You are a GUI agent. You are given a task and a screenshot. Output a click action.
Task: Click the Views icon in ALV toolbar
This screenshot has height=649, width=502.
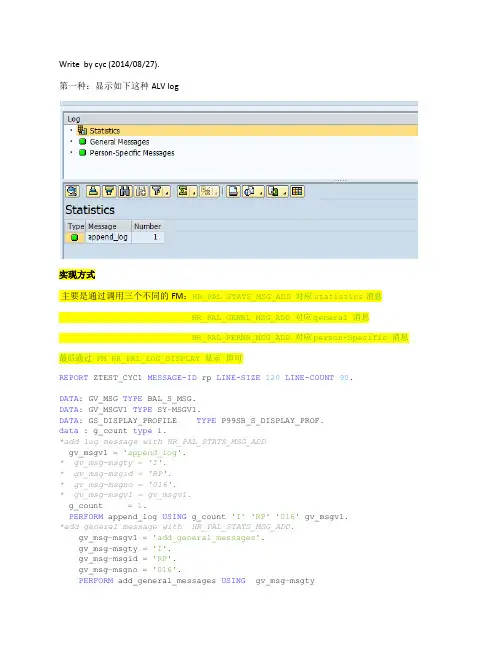249,191
